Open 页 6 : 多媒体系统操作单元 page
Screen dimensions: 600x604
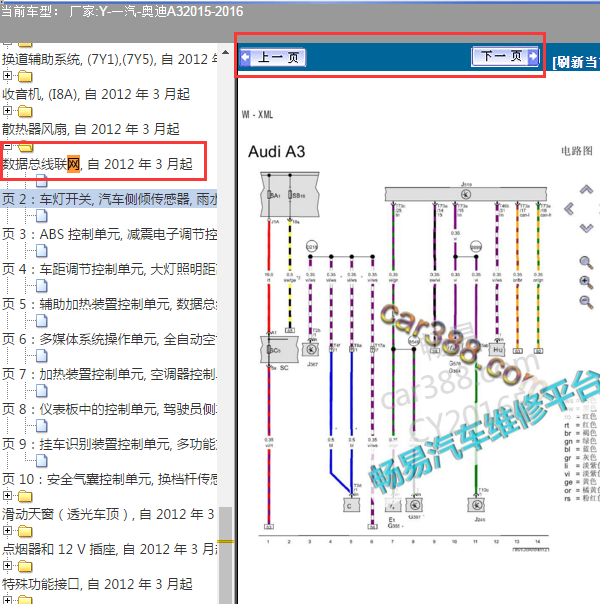pos(109,339)
